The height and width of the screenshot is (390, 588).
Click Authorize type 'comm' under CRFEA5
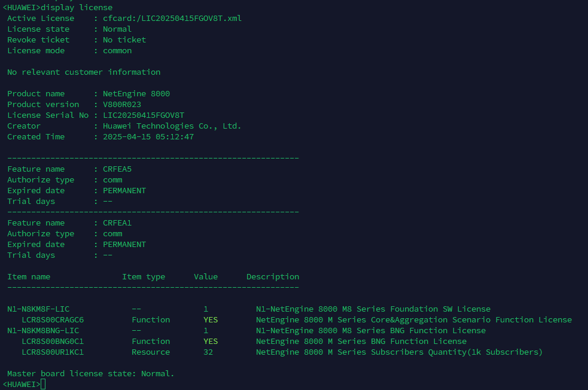[112, 180]
